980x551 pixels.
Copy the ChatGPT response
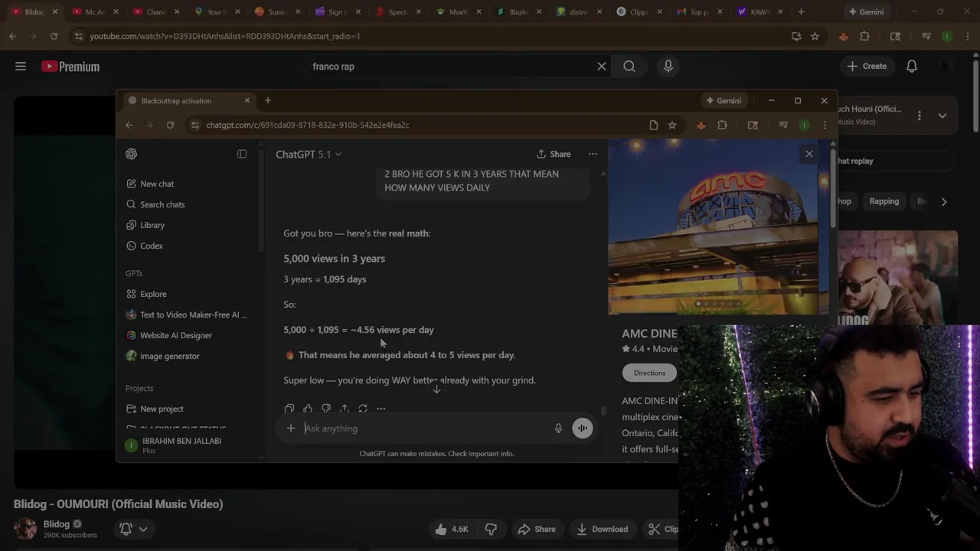click(x=289, y=409)
